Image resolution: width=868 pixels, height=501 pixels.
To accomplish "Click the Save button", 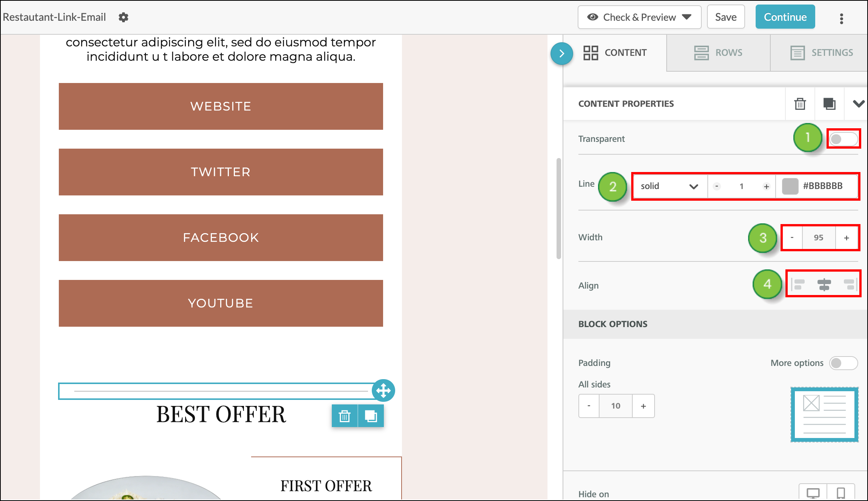I will [726, 17].
